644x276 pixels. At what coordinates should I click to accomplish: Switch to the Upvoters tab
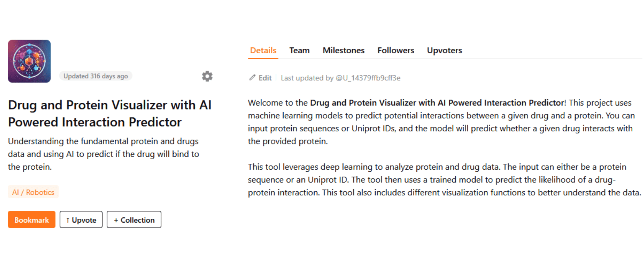[x=444, y=50]
